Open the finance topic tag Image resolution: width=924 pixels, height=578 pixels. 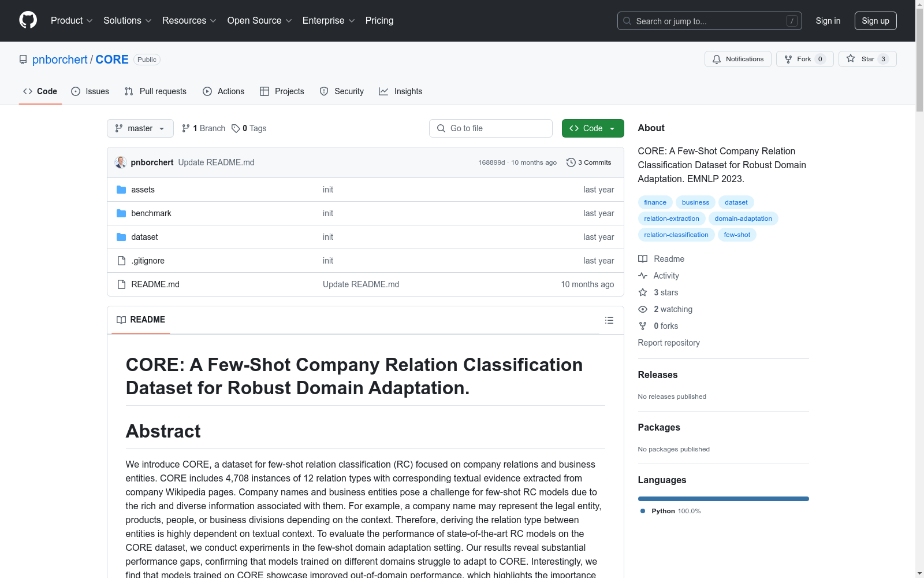[655, 202]
